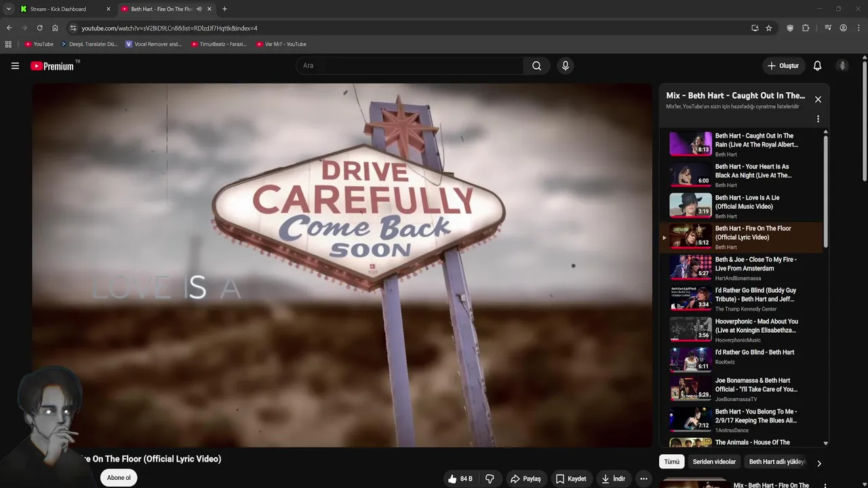Click the Abone ol subscribe button
Viewport: 868px width, 488px height.
click(119, 478)
